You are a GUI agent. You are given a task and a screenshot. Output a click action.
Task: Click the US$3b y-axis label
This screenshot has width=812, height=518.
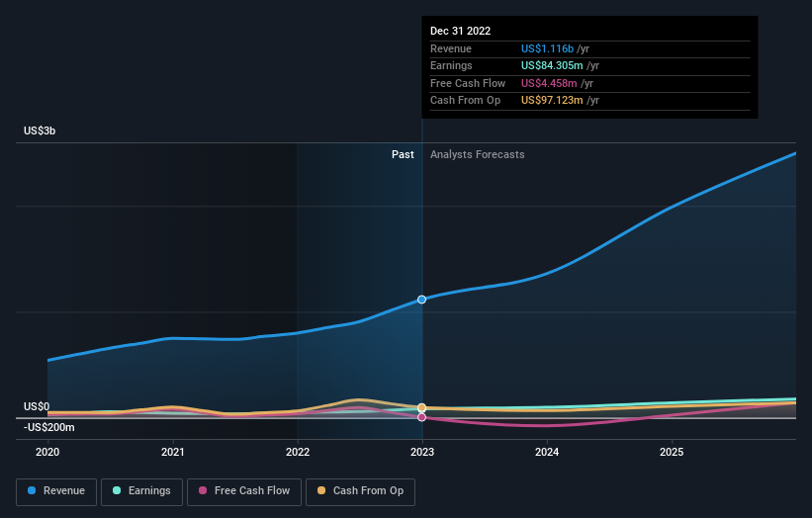click(40, 130)
